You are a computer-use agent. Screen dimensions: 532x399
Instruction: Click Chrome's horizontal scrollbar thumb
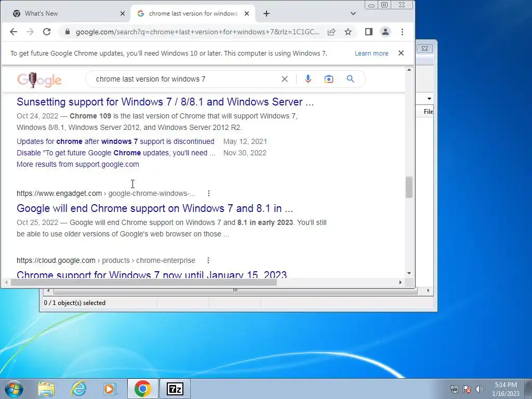pyautogui.click(x=144, y=282)
